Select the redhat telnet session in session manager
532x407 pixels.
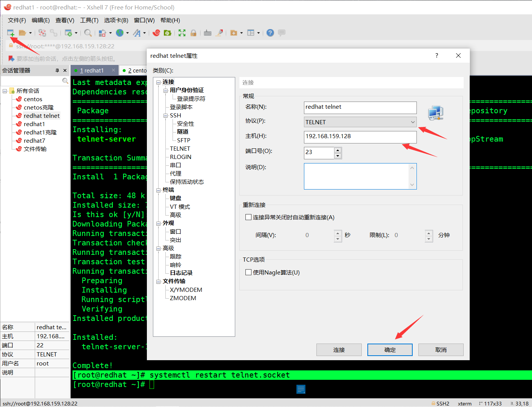coord(42,116)
